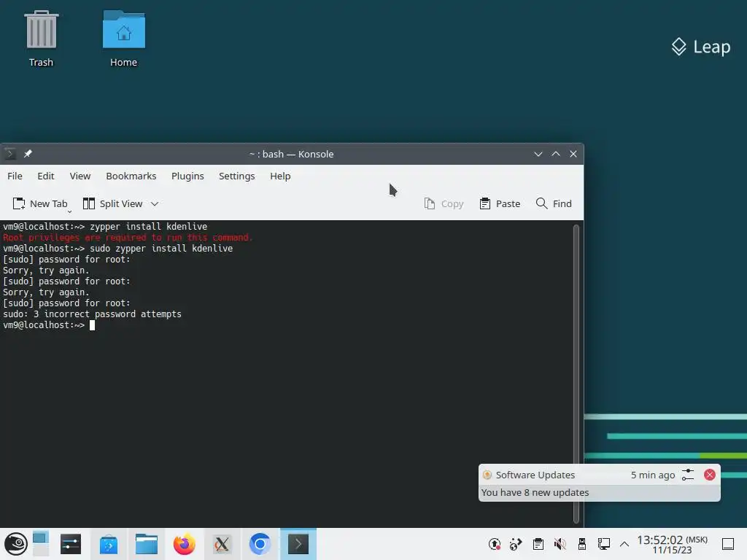Click the Show Desktop button
This screenshot has height=560, width=747.
coord(728,544)
